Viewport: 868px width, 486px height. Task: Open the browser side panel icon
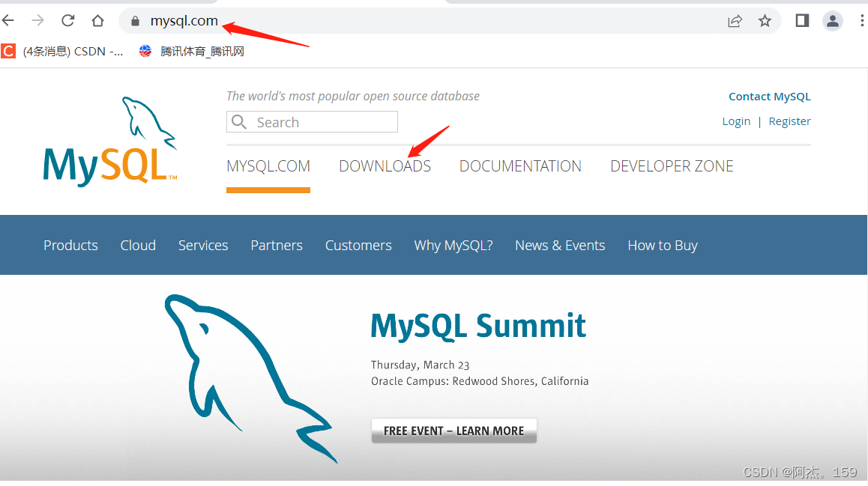[802, 21]
